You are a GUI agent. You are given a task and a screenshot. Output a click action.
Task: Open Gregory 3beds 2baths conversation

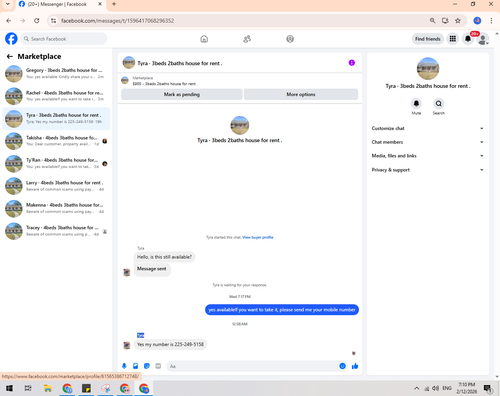click(x=56, y=73)
